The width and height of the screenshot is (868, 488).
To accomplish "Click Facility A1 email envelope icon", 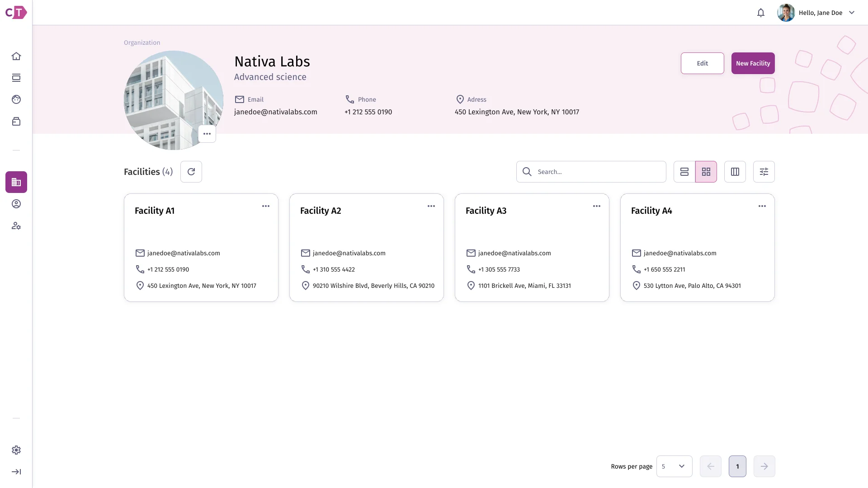I will [140, 253].
